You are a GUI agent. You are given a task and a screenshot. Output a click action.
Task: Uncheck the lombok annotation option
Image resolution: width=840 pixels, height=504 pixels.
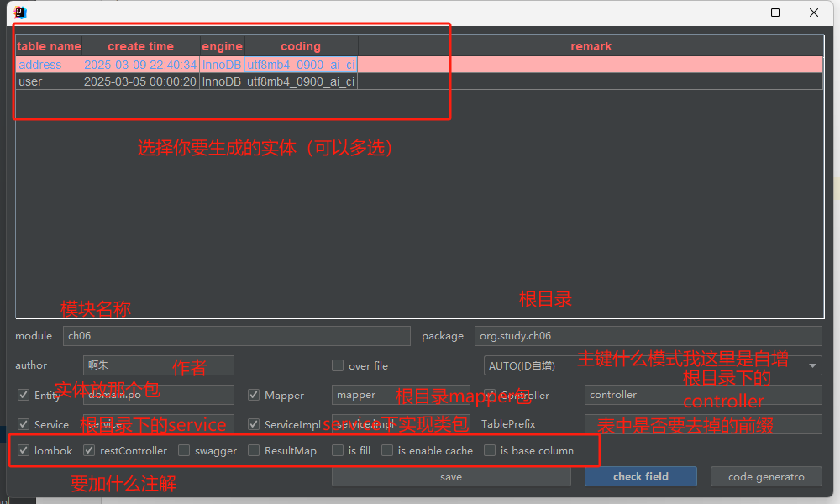[x=23, y=450]
